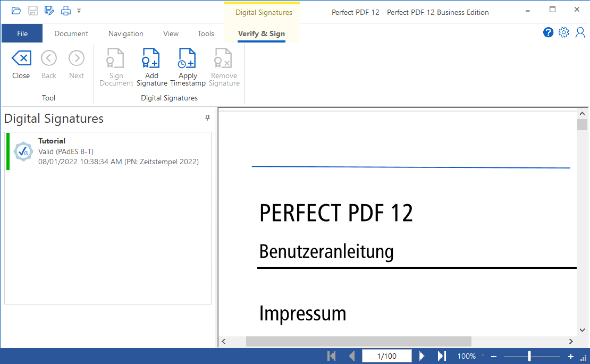The image size is (590, 364).
Task: Switch to the Navigation tab
Action: pyautogui.click(x=126, y=33)
